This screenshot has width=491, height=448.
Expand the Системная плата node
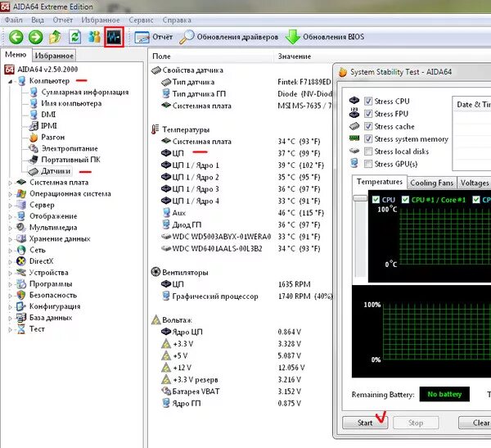10,183
